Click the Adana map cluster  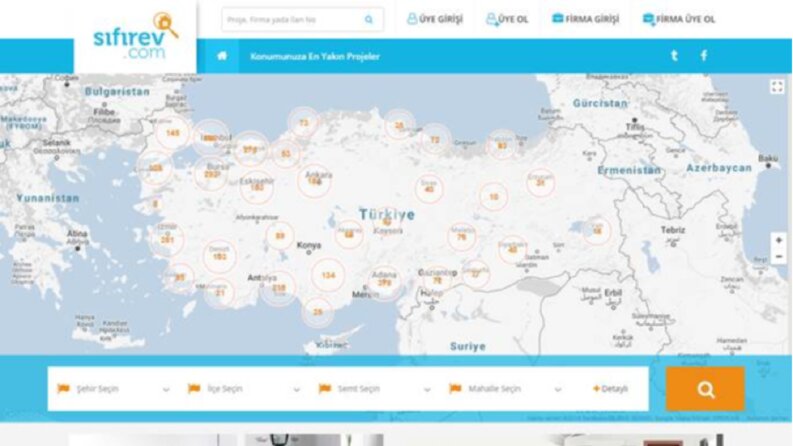384,283
